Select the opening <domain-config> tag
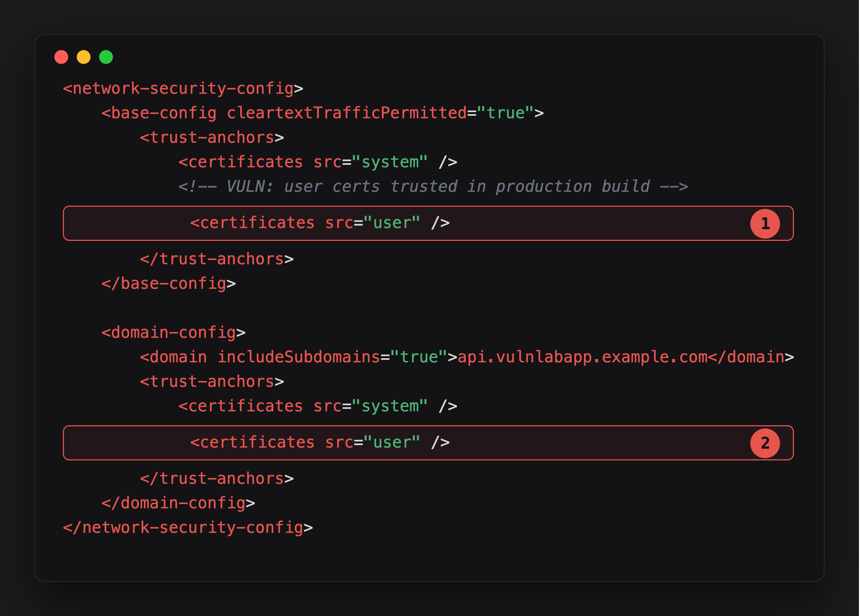Image resolution: width=860 pixels, height=616 pixels. (174, 333)
